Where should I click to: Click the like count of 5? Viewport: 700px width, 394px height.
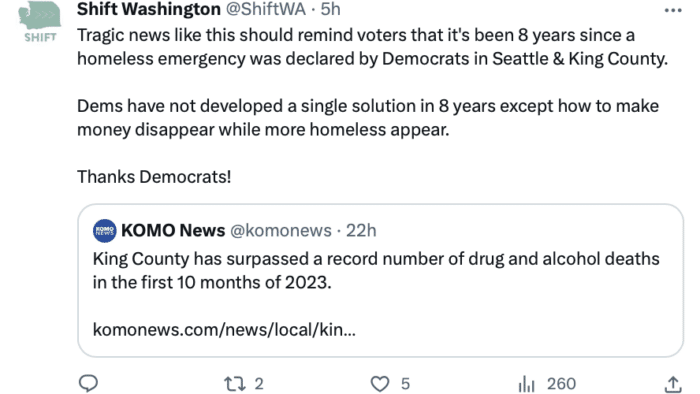(x=405, y=384)
